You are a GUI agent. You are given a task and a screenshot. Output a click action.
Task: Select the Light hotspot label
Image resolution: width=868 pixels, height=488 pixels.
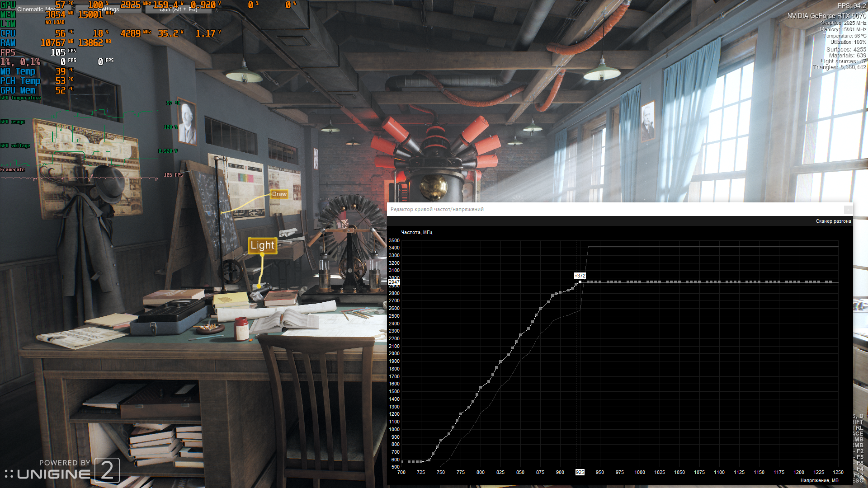click(262, 245)
